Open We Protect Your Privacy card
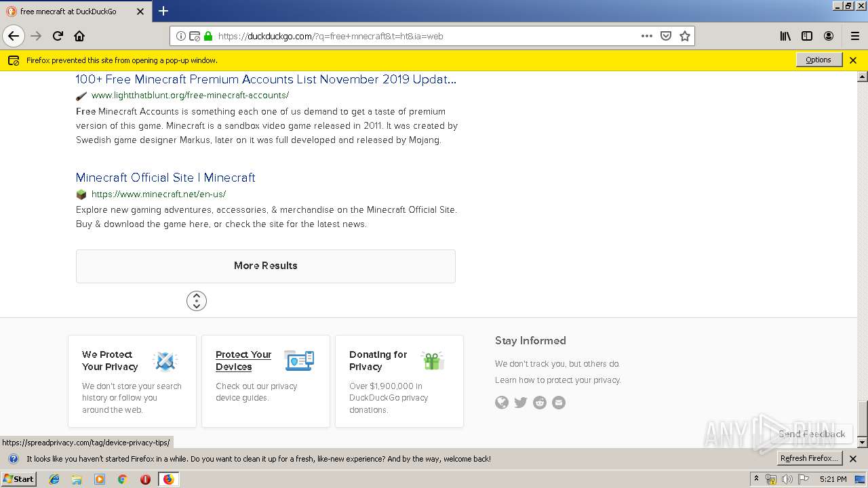This screenshot has width=868, height=488. click(132, 381)
